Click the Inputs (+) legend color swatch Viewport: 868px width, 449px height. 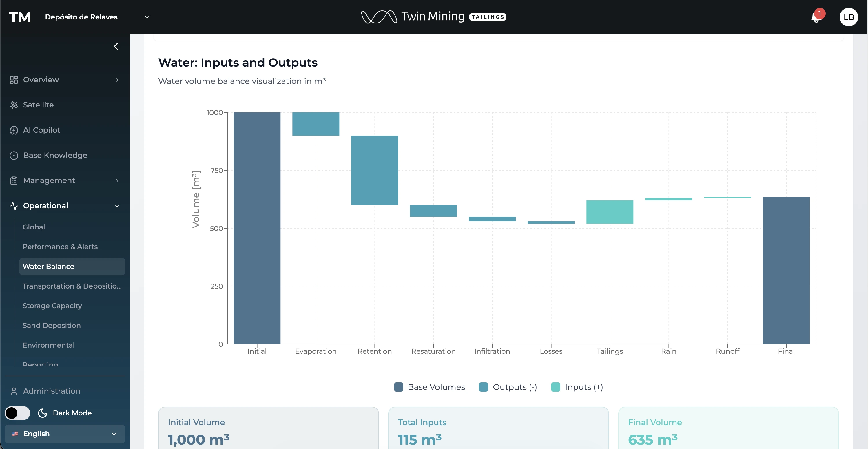tap(555, 387)
